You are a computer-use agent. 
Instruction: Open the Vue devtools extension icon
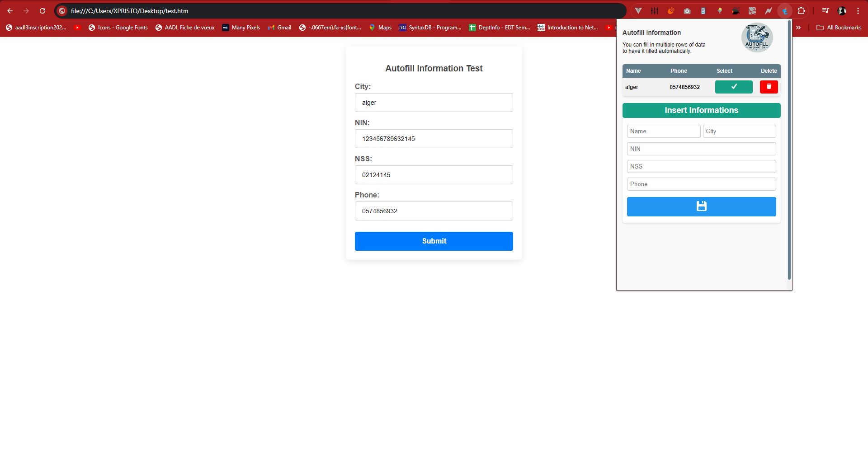(x=638, y=11)
